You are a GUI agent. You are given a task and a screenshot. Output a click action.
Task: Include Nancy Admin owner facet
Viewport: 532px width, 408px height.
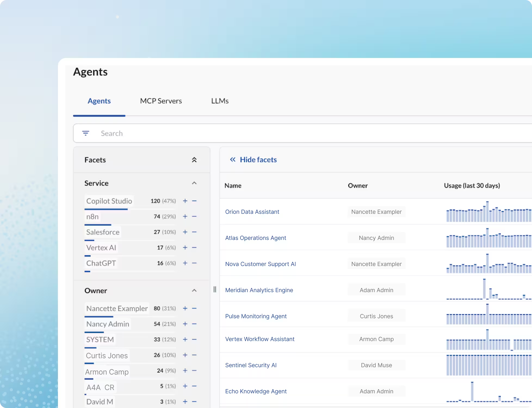click(x=185, y=324)
